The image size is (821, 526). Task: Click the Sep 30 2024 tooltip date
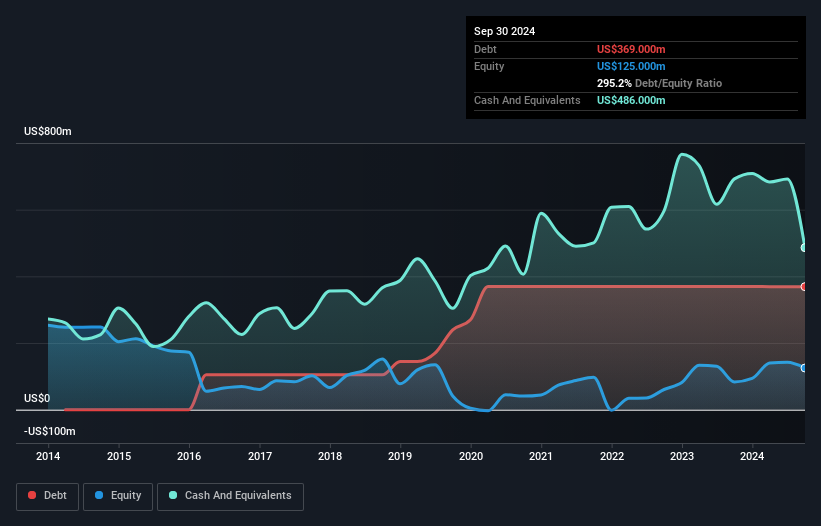coord(504,31)
